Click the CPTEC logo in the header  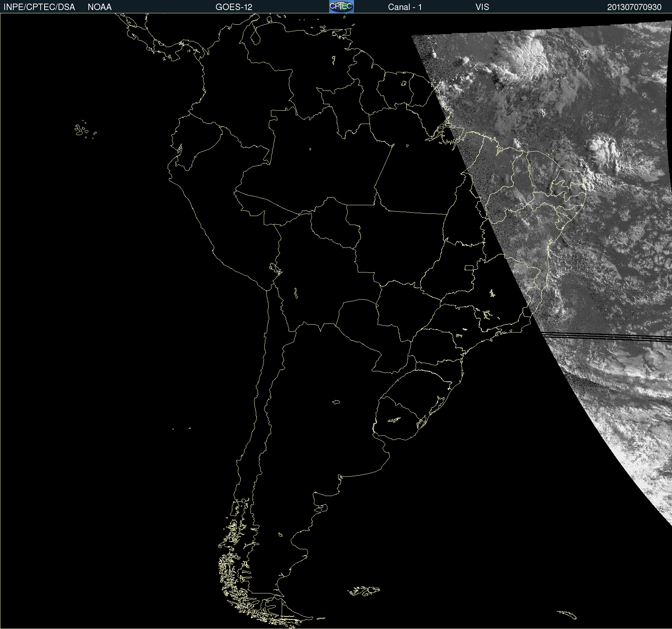point(341,6)
